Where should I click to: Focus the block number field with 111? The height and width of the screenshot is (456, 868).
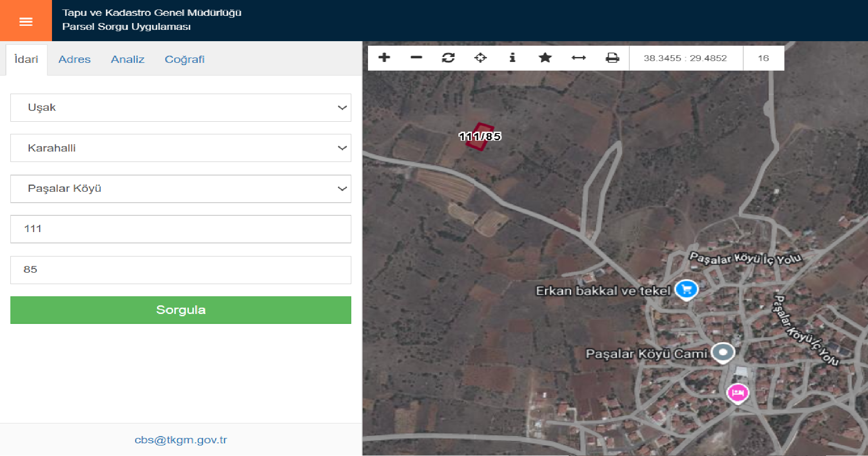pyautogui.click(x=181, y=229)
